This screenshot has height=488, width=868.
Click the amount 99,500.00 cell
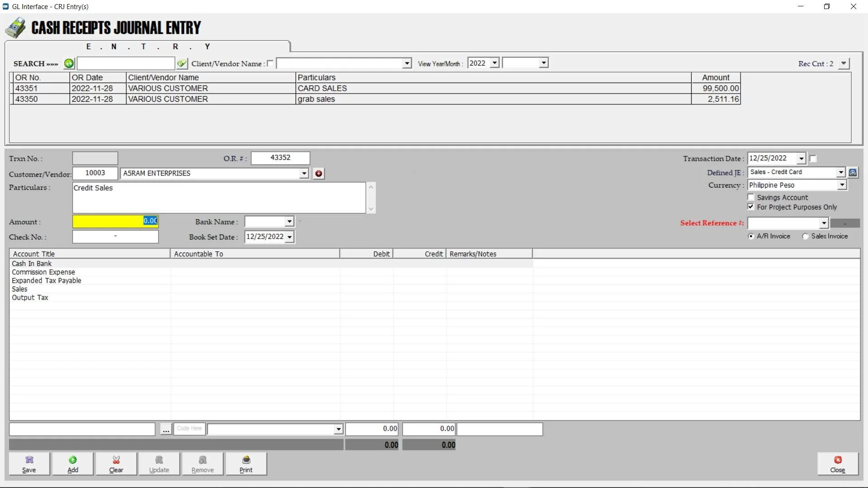pos(716,89)
